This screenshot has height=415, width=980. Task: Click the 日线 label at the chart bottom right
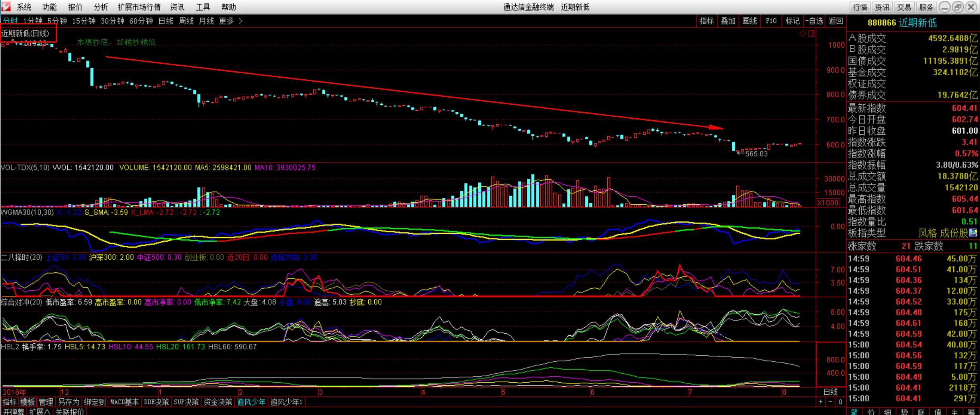831,392
